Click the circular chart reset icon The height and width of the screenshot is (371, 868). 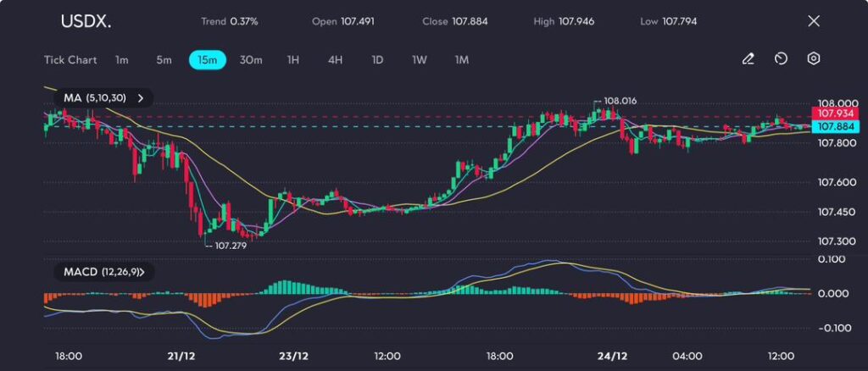[x=781, y=59]
